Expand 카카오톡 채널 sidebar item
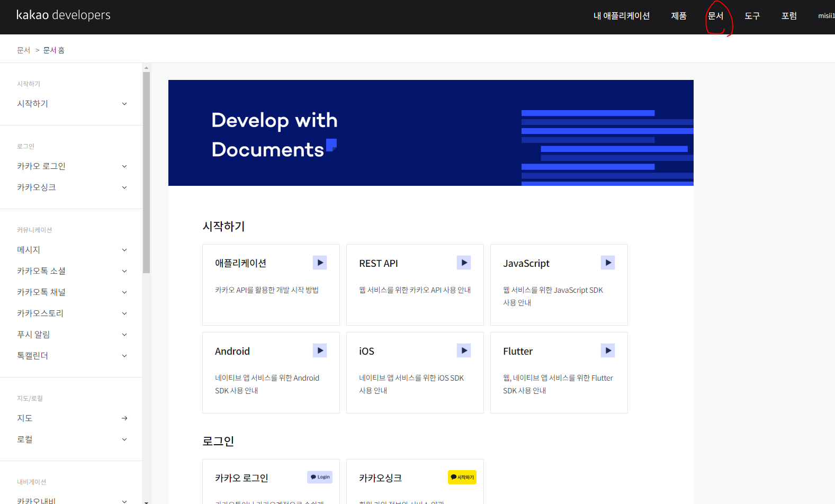835x504 pixels. coord(124,292)
